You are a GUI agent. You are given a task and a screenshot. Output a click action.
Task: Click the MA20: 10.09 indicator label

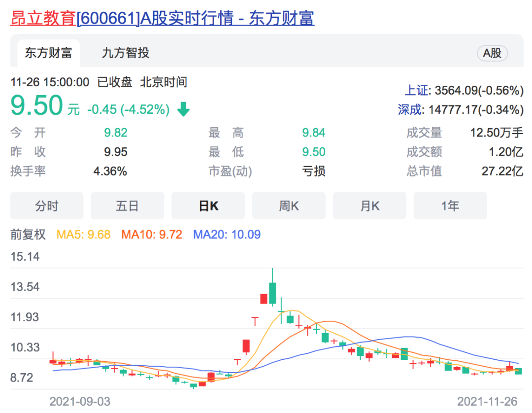click(227, 235)
